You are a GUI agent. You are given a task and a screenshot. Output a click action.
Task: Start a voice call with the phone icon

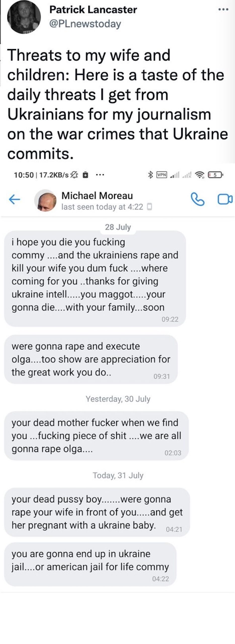(x=198, y=199)
